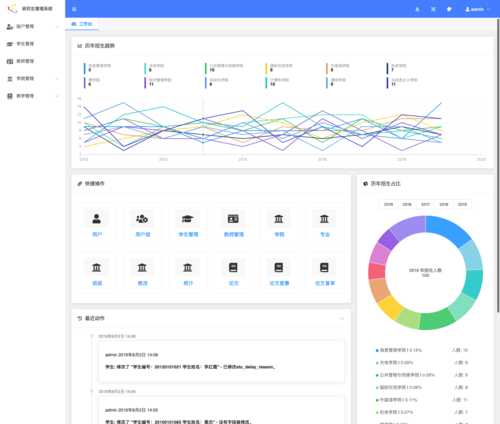Click the page vertical scrollbar
The height and width of the screenshot is (424, 500).
click(498, 165)
